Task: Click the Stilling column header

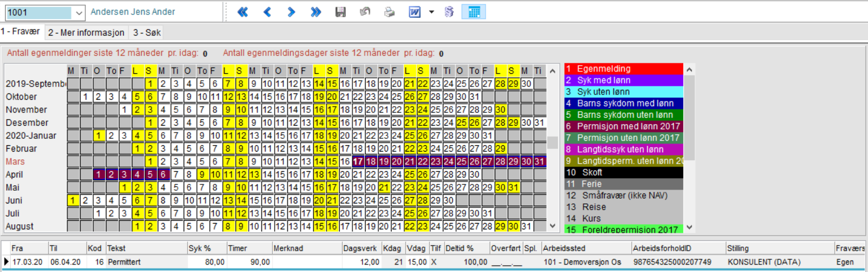Action: pyautogui.click(x=779, y=248)
